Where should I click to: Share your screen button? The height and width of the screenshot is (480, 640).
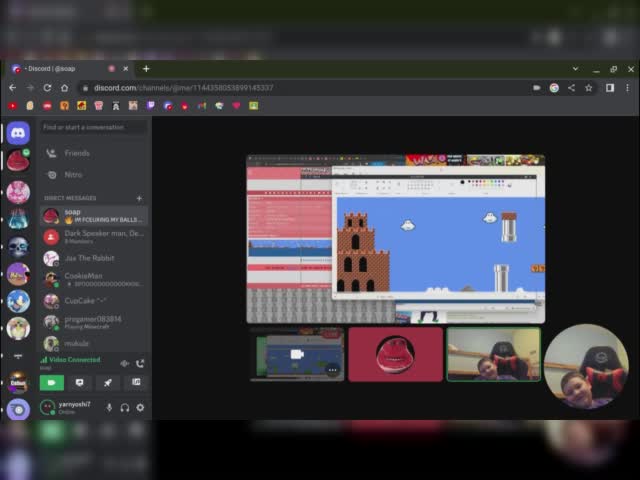coord(80,382)
